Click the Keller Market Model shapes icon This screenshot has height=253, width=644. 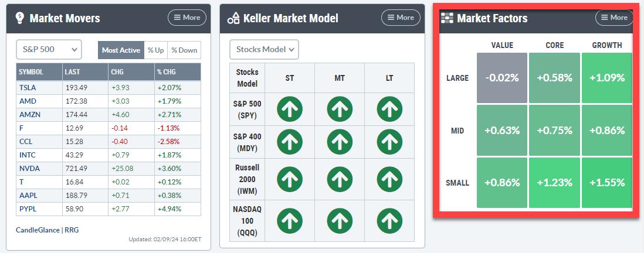pos(233,18)
